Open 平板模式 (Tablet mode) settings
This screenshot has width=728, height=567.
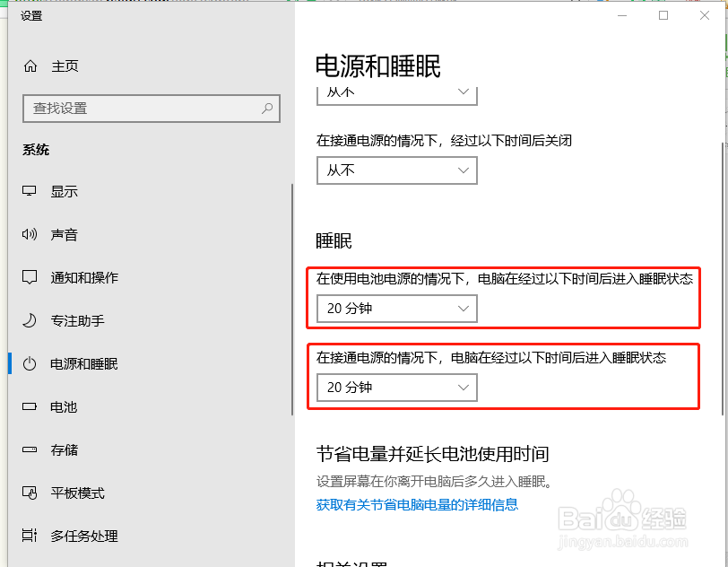pyautogui.click(x=74, y=493)
